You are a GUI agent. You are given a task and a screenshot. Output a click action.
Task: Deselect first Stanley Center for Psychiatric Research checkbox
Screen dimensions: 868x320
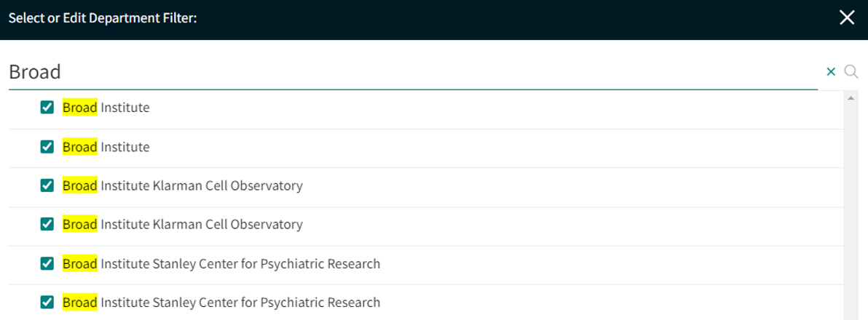[x=47, y=263]
